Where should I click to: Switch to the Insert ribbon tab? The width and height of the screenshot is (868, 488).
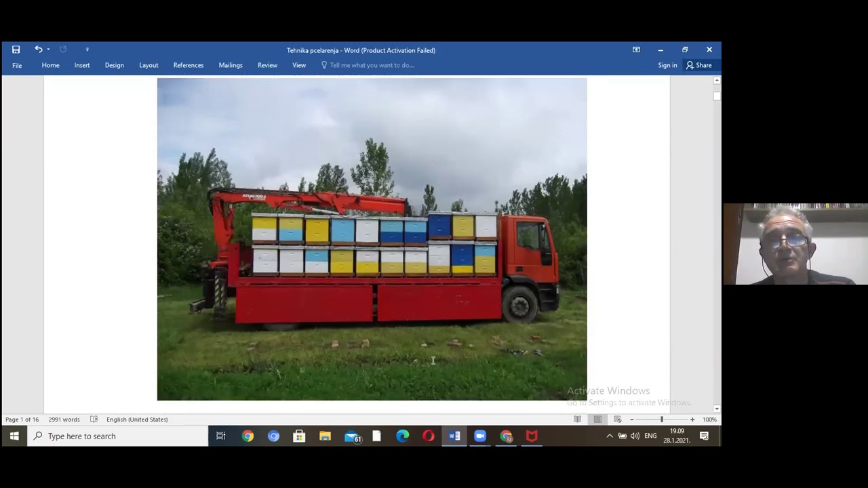pyautogui.click(x=82, y=65)
